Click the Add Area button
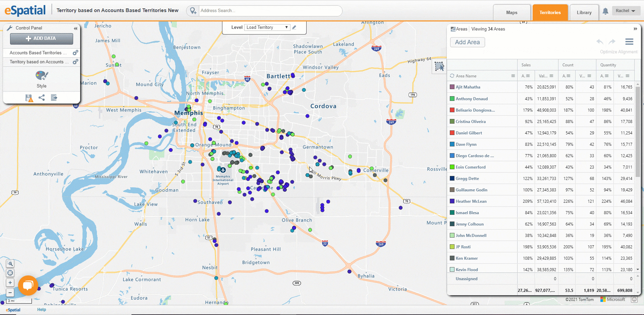The image size is (644, 315). pos(467,42)
